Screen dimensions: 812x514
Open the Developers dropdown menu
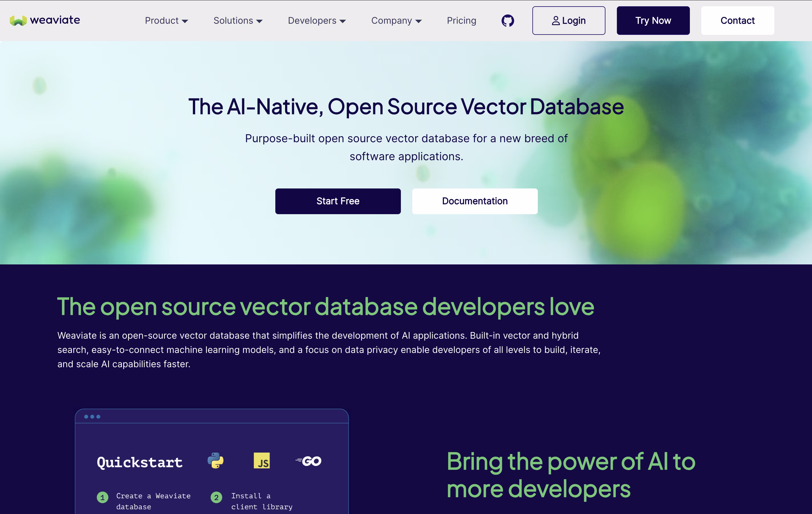pos(317,21)
